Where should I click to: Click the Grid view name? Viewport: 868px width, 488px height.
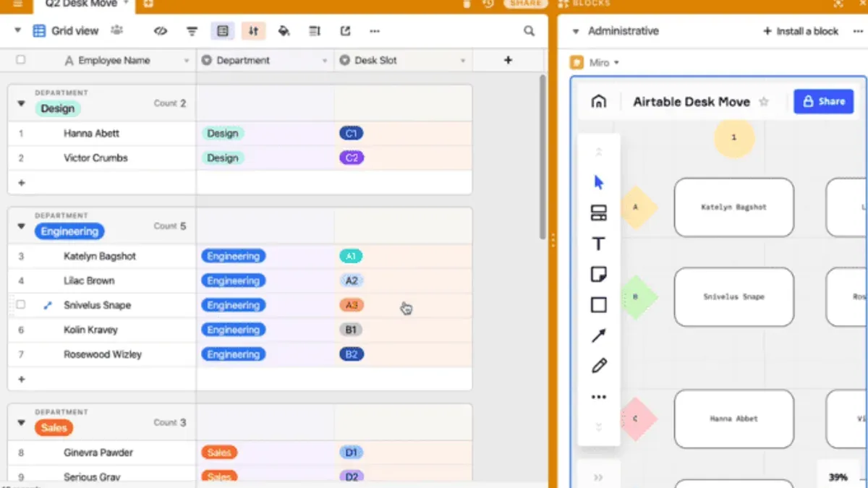(75, 31)
